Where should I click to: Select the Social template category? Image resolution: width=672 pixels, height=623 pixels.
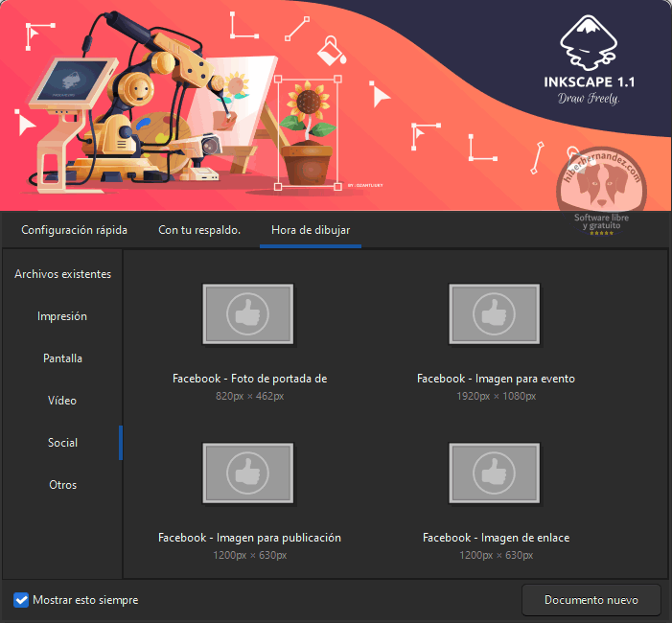pos(62,443)
